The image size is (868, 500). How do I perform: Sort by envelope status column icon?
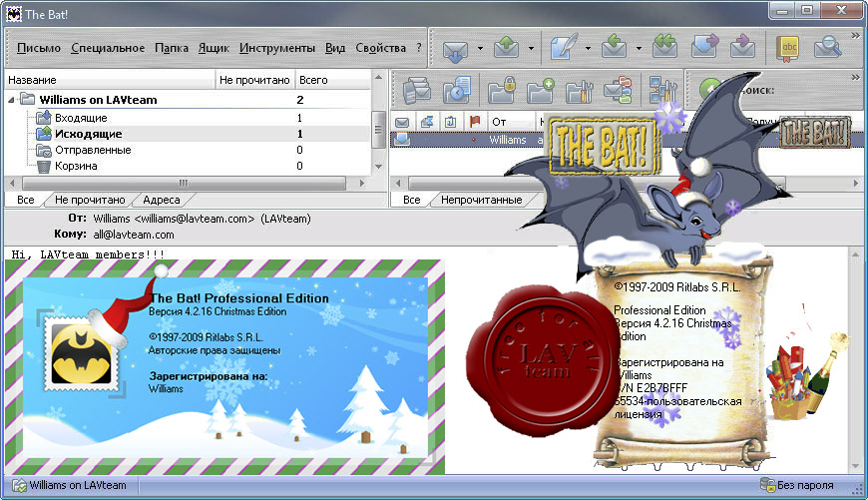(402, 122)
